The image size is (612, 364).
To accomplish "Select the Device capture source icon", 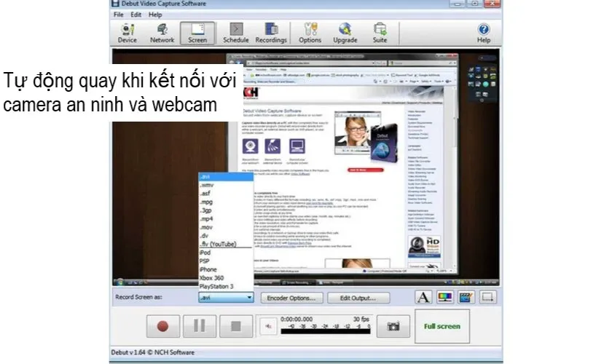I will pyautogui.click(x=127, y=33).
